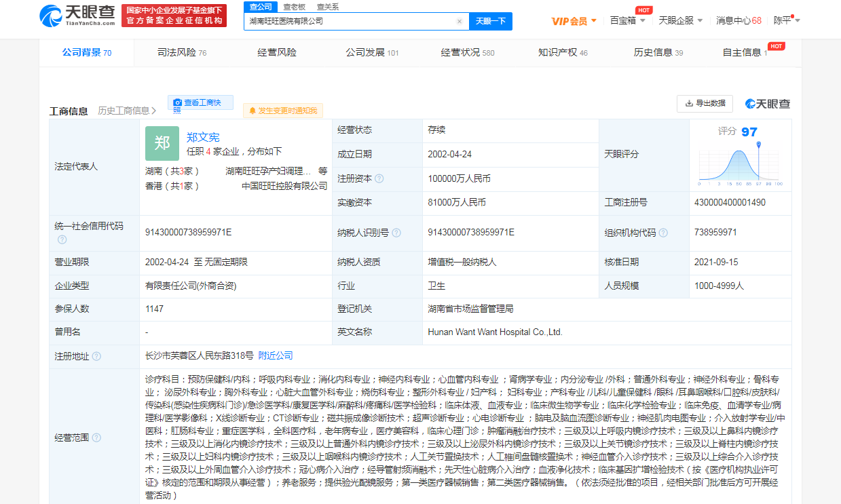Select 纳税人资质 增值税一般纳税人
This screenshot has height=504, width=841.
462,261
